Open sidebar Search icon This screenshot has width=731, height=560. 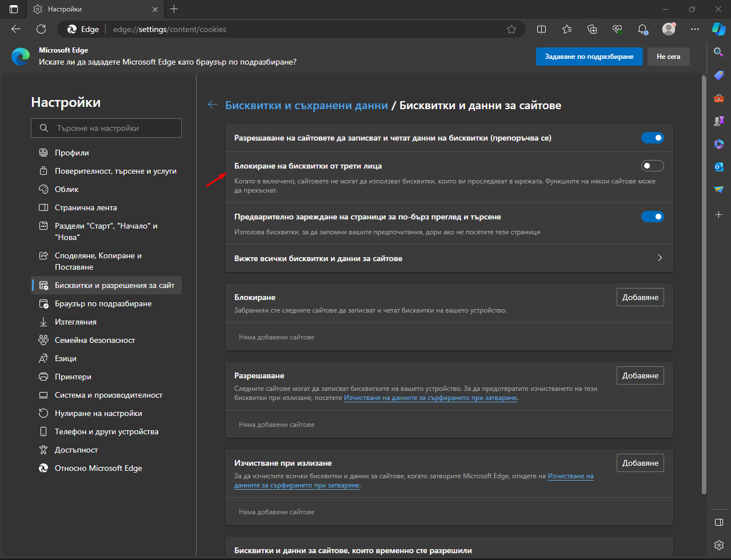click(719, 53)
